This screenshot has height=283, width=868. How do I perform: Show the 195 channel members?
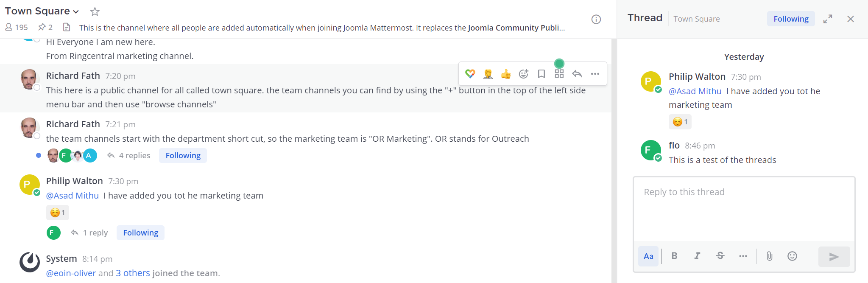click(17, 28)
